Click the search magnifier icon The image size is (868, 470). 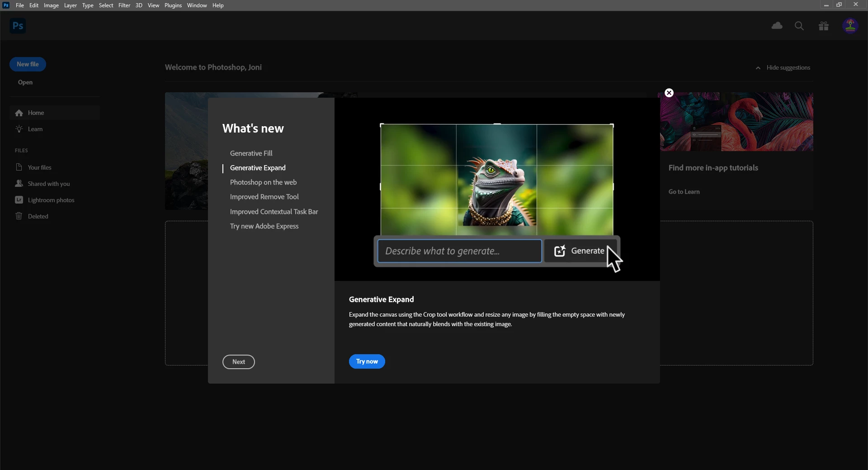799,26
